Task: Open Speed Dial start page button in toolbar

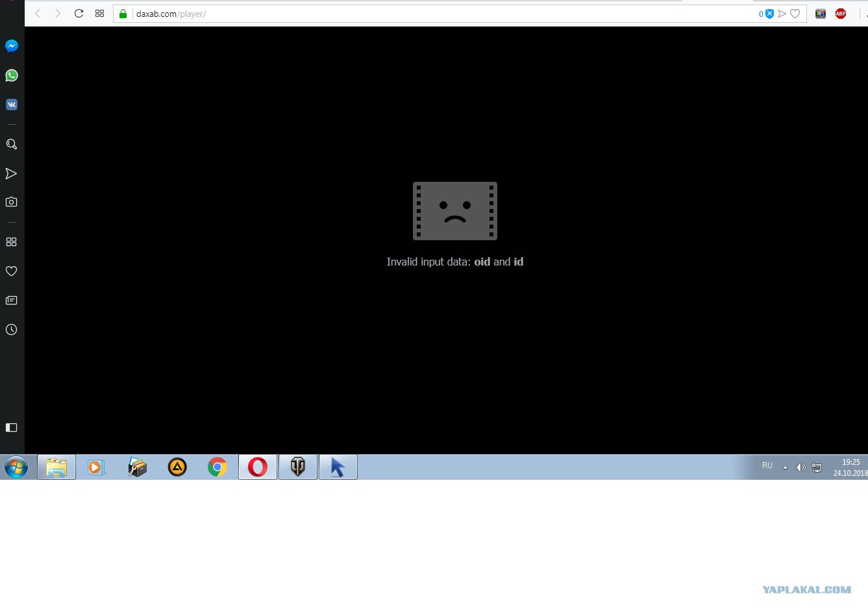Action: [x=99, y=14]
